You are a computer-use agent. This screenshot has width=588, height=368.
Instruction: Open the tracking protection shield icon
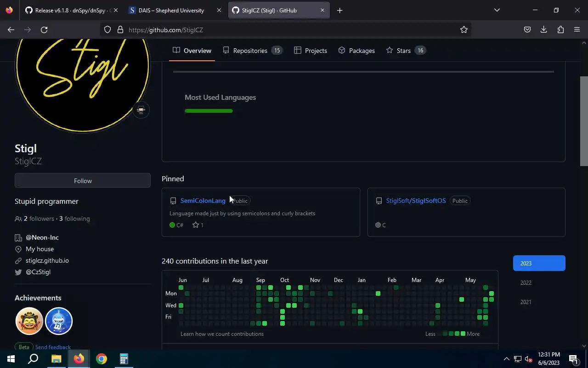107,30
